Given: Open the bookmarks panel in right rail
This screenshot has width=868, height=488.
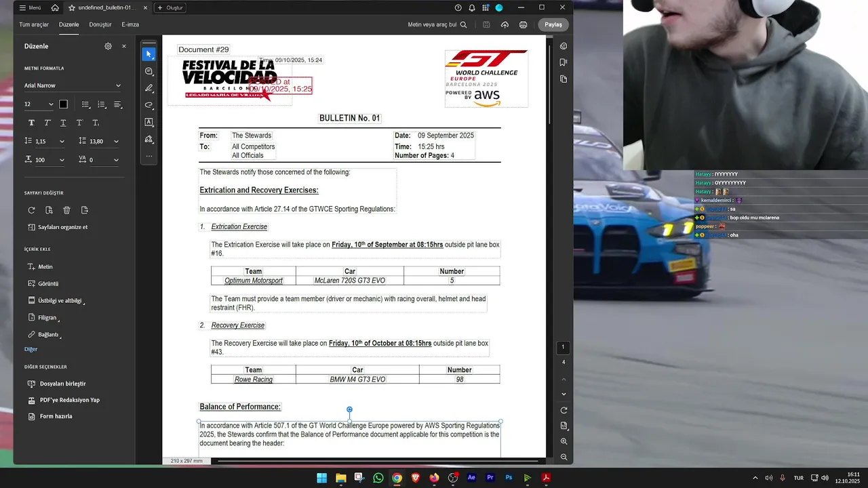Looking at the screenshot, I should coord(564,62).
